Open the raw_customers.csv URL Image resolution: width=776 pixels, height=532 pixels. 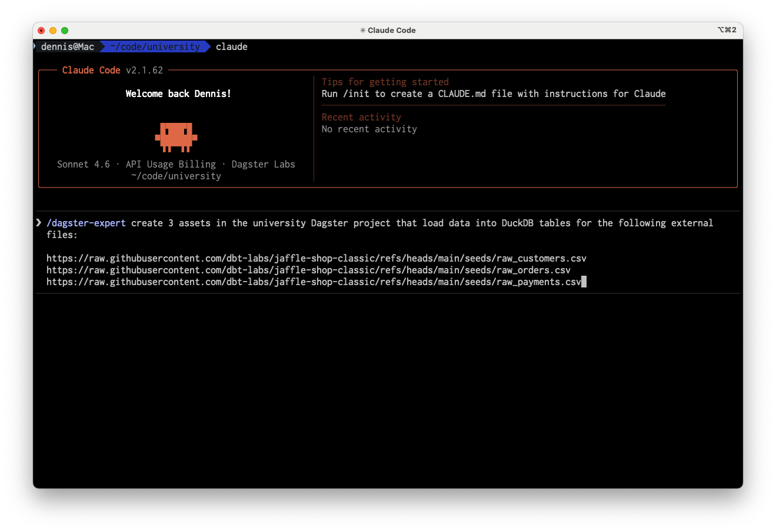[316, 258]
